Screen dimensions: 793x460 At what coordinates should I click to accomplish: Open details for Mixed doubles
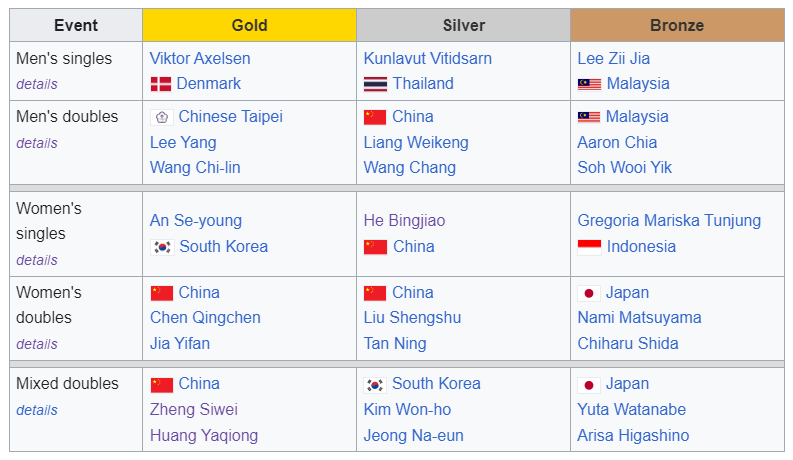tap(37, 410)
